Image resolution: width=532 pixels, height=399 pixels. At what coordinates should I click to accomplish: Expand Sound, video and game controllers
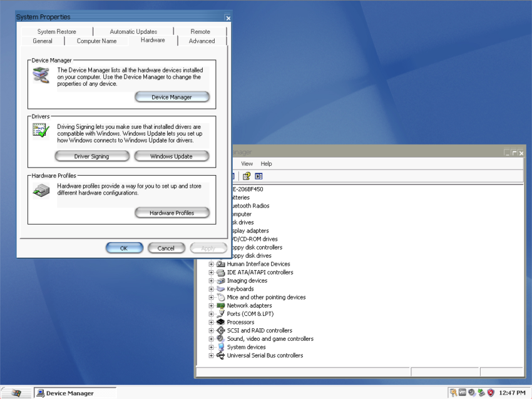211,339
